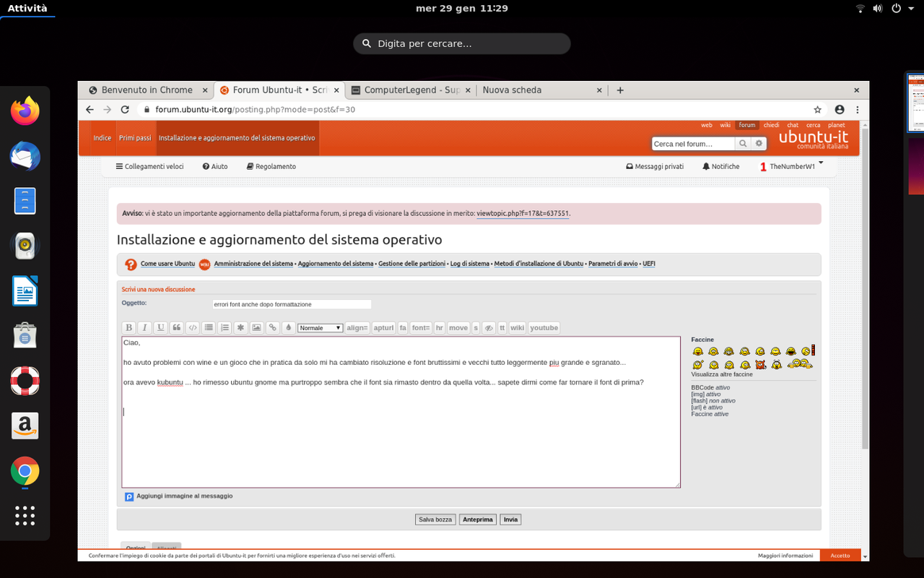Open advanced search gear icon
924x578 pixels.
(759, 144)
